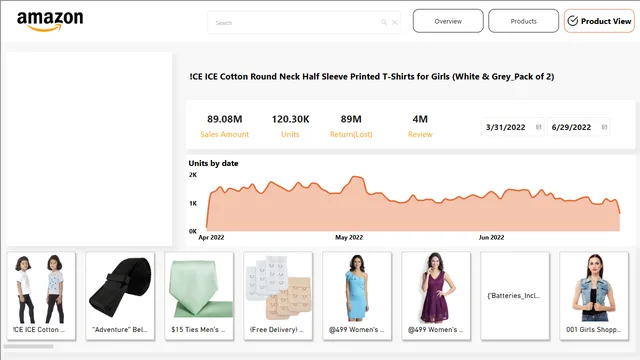This screenshot has width=640, height=360.
Task: Open the Product View page
Action: pos(599,21)
